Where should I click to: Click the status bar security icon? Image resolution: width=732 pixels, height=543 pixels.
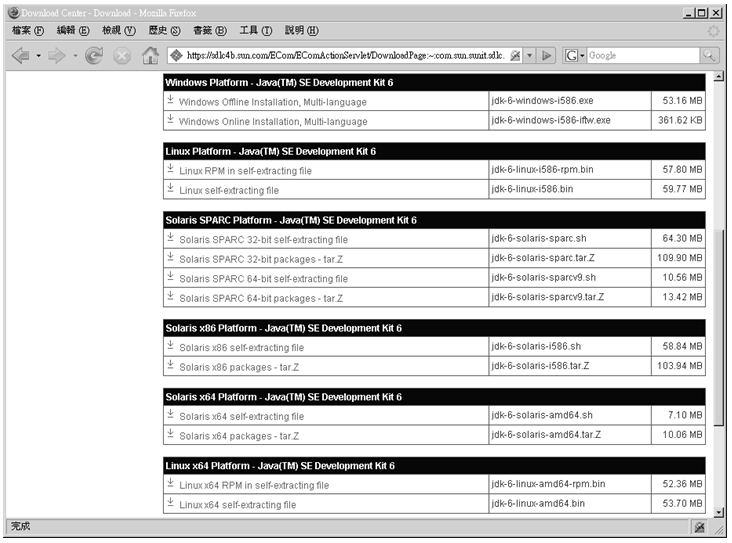(699, 527)
